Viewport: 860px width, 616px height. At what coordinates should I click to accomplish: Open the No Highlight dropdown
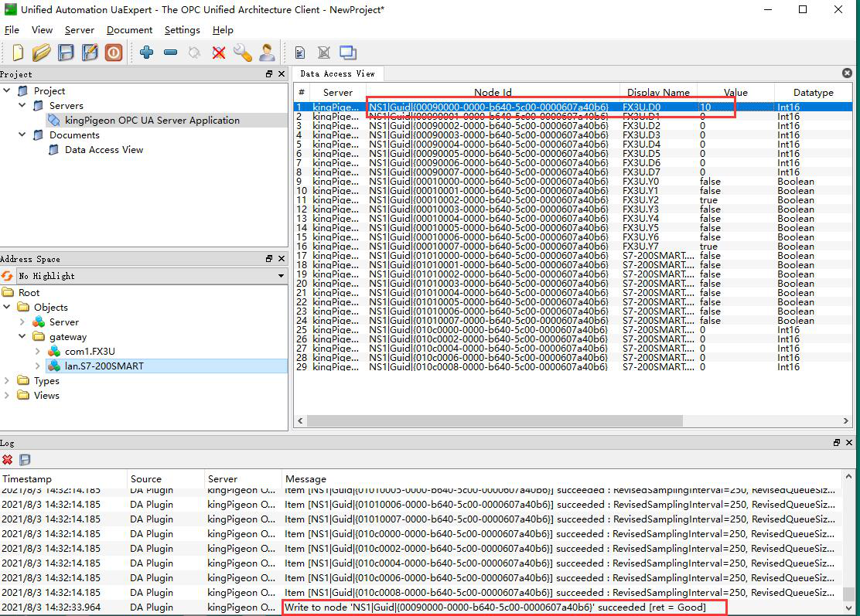coord(281,276)
